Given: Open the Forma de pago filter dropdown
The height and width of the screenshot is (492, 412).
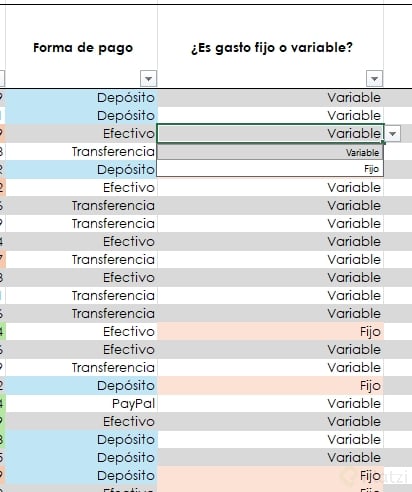Looking at the screenshot, I should 148,79.
